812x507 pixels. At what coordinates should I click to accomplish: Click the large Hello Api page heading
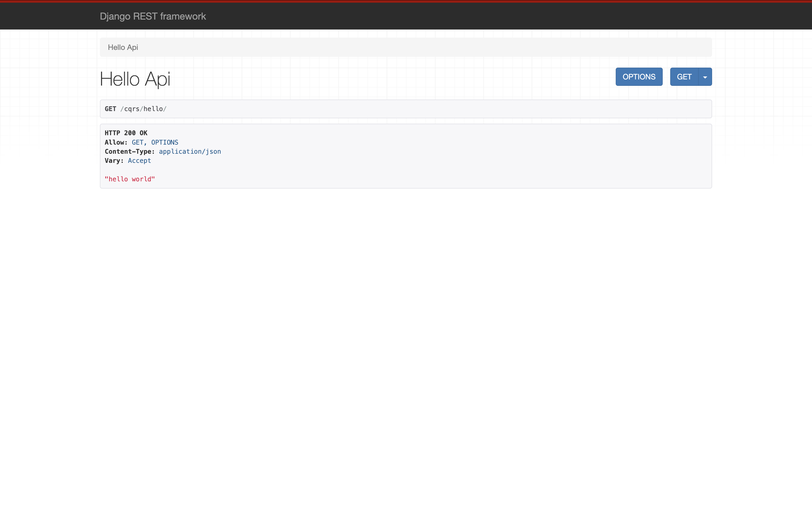[135, 79]
